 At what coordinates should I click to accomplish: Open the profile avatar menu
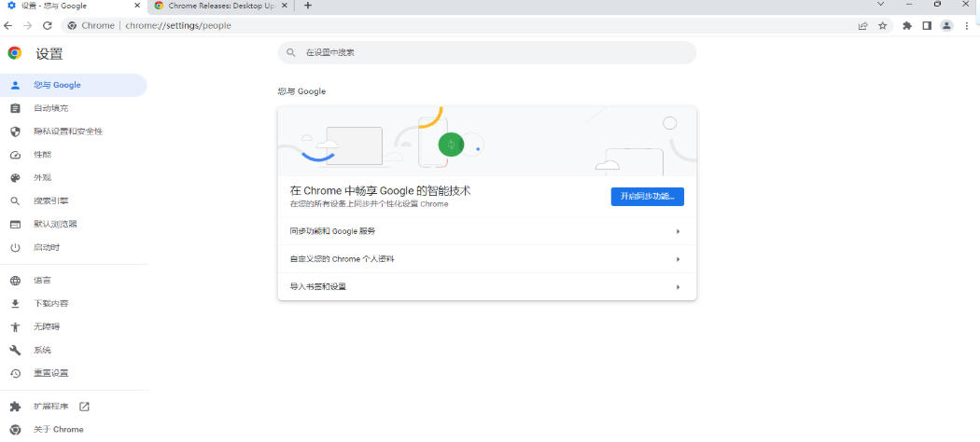coord(947,25)
